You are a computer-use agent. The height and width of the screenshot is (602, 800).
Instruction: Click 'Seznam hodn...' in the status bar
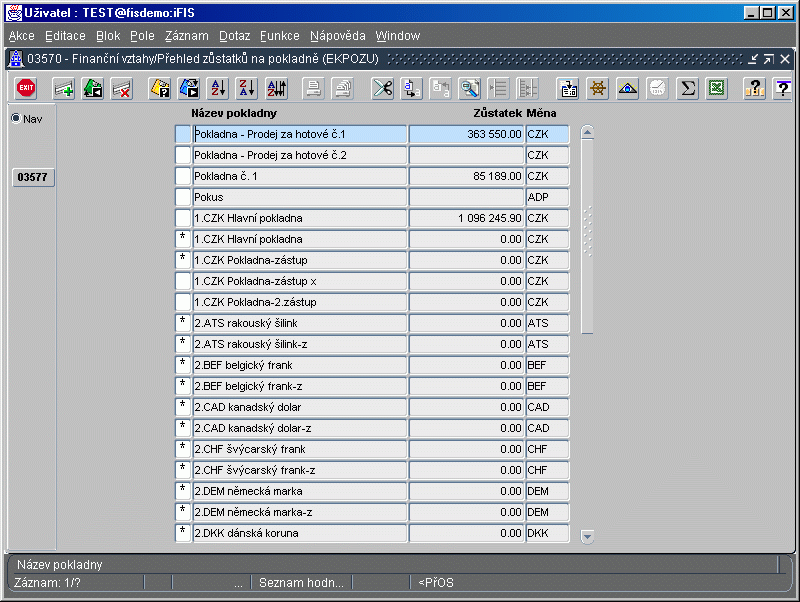(x=301, y=583)
